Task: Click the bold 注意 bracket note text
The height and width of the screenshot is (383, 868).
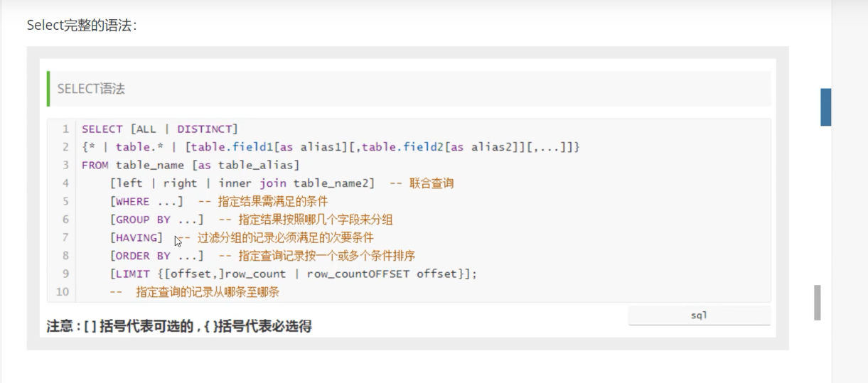Action: click(x=179, y=326)
